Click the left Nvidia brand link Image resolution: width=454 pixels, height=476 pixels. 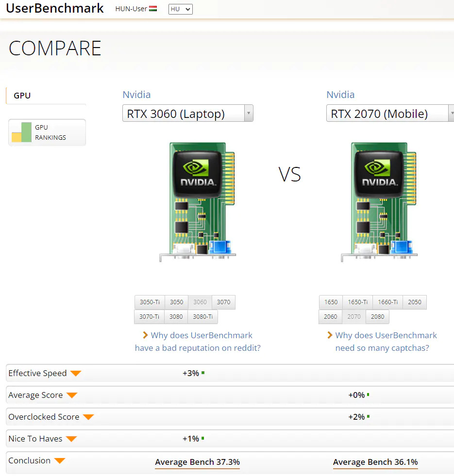click(136, 95)
